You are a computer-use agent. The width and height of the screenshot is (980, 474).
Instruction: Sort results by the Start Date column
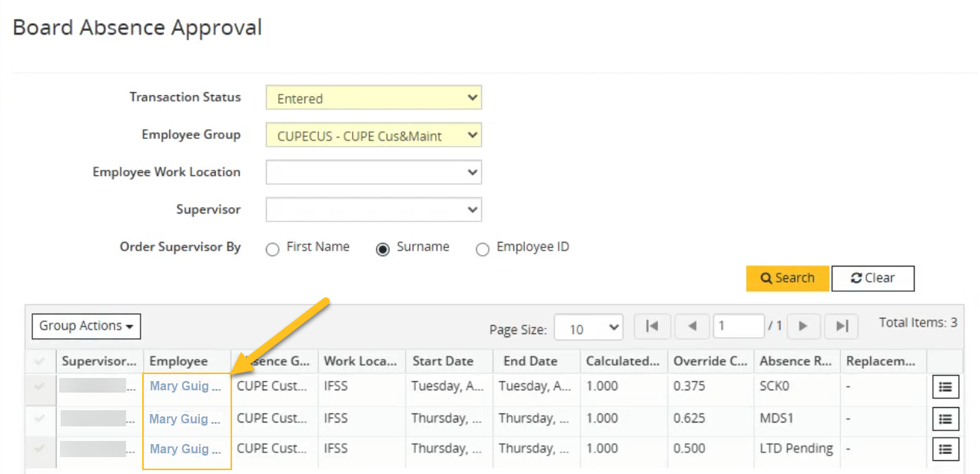click(443, 361)
